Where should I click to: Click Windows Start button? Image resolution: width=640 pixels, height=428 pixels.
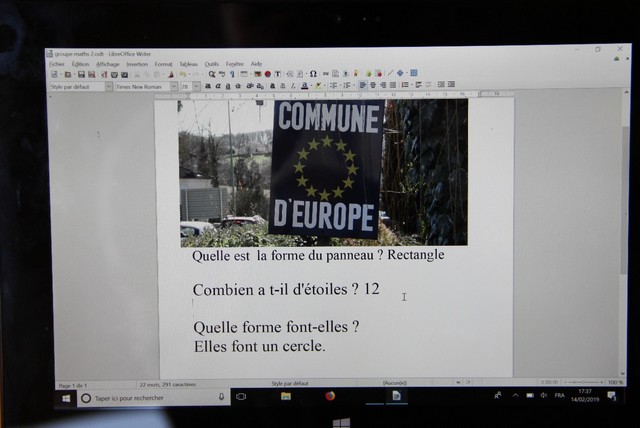pyautogui.click(x=67, y=397)
